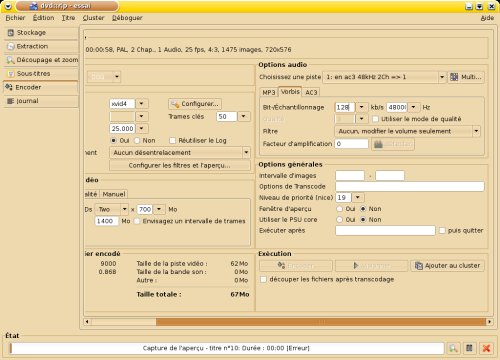Click the grid icon in État bar
Image resolution: width=500 pixels, height=360 pixels.
469,348
